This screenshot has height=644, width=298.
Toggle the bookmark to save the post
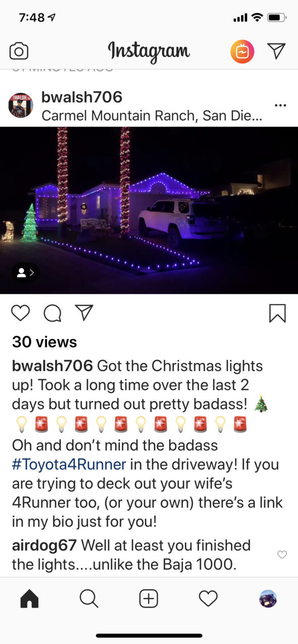(x=277, y=313)
